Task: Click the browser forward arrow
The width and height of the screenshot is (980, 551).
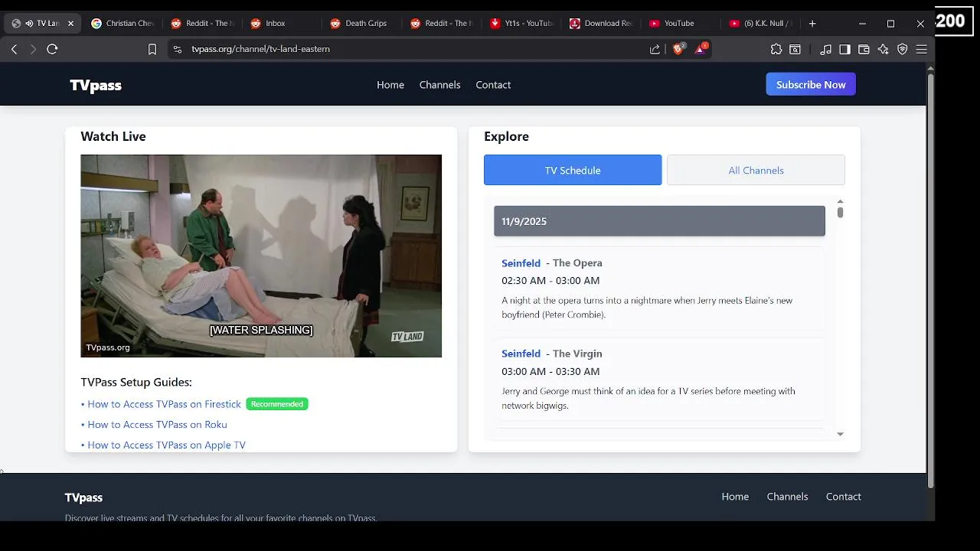Action: 32,49
